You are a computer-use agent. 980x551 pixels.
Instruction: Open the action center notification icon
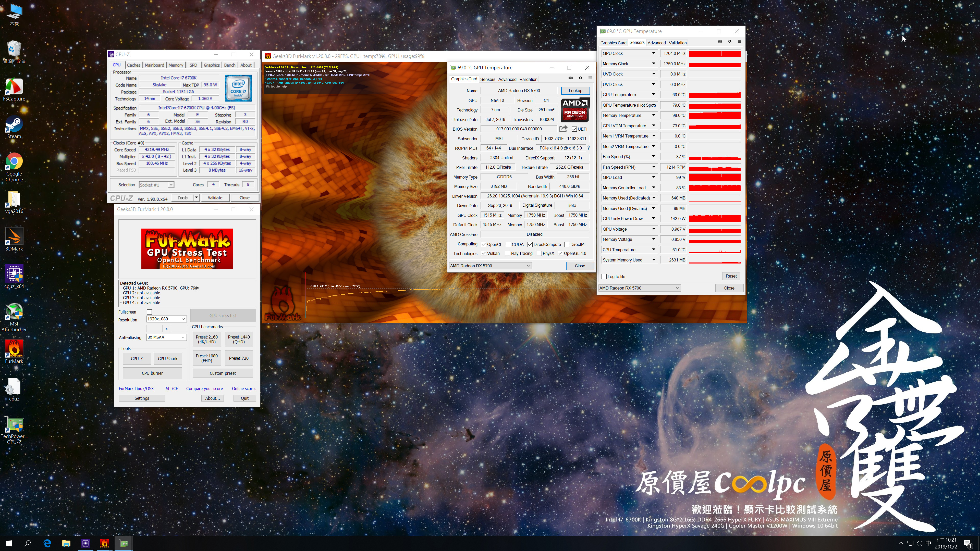(x=968, y=543)
